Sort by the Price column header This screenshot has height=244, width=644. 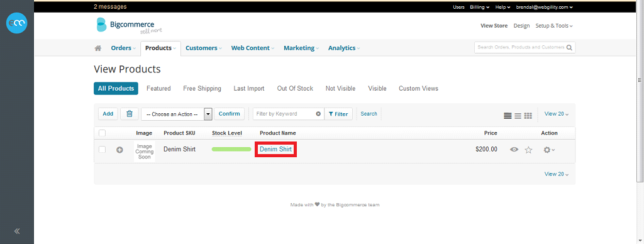pyautogui.click(x=491, y=133)
